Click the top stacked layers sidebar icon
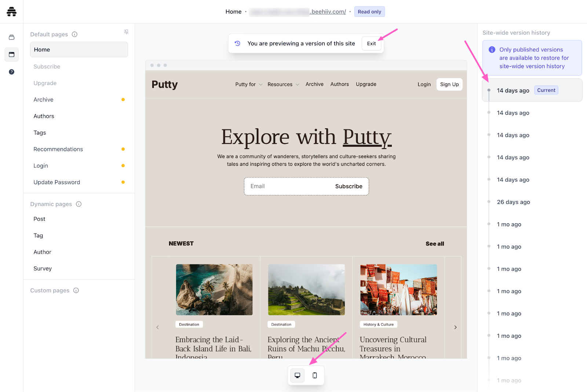Viewport: 587px width, 392px height. 11,37
